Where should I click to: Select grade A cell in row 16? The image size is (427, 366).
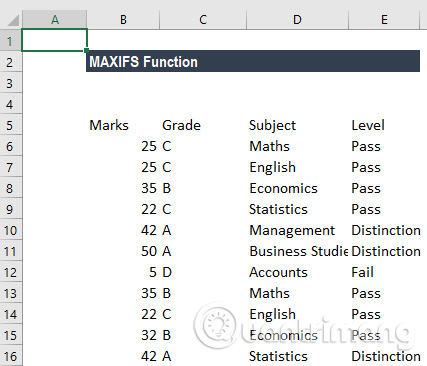pos(203,356)
